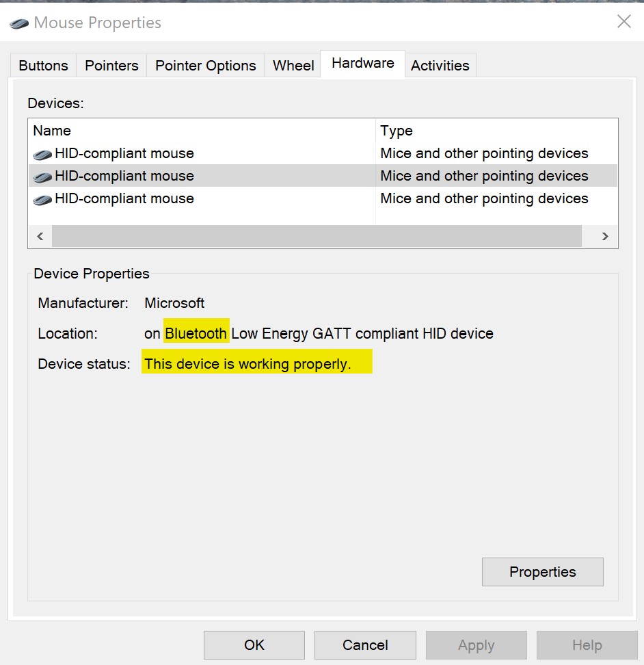
Task: Click the 'Manufacturer:' label
Action: pos(83,303)
